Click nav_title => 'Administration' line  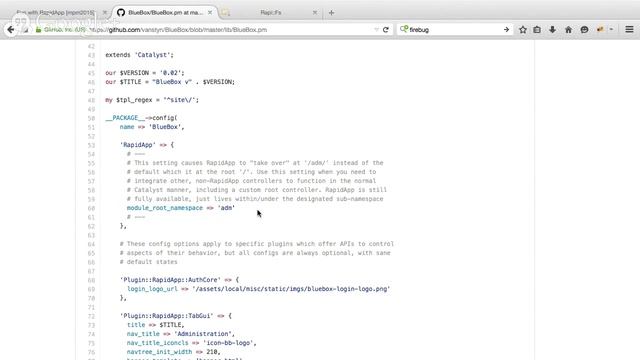pos(181,333)
